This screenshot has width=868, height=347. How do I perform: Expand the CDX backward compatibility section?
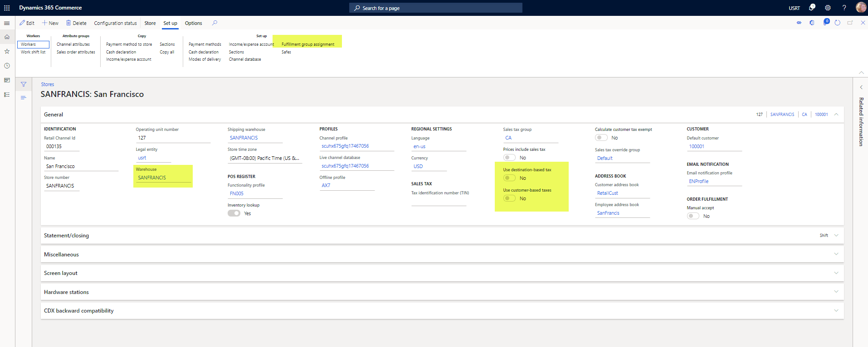pyautogui.click(x=442, y=311)
